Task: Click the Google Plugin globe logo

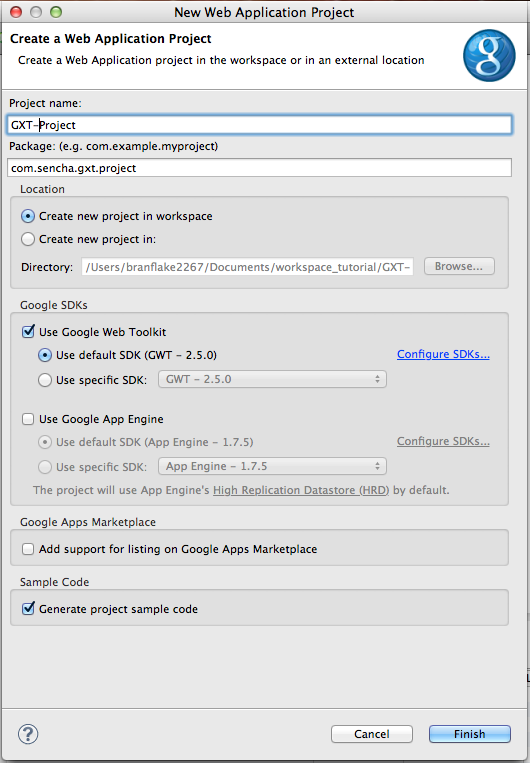Action: pyautogui.click(x=489, y=55)
